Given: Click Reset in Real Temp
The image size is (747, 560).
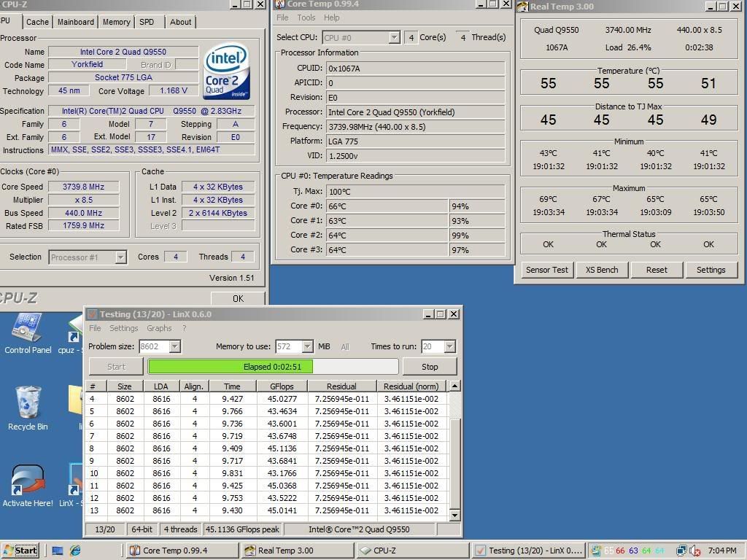Looking at the screenshot, I should coord(657,270).
